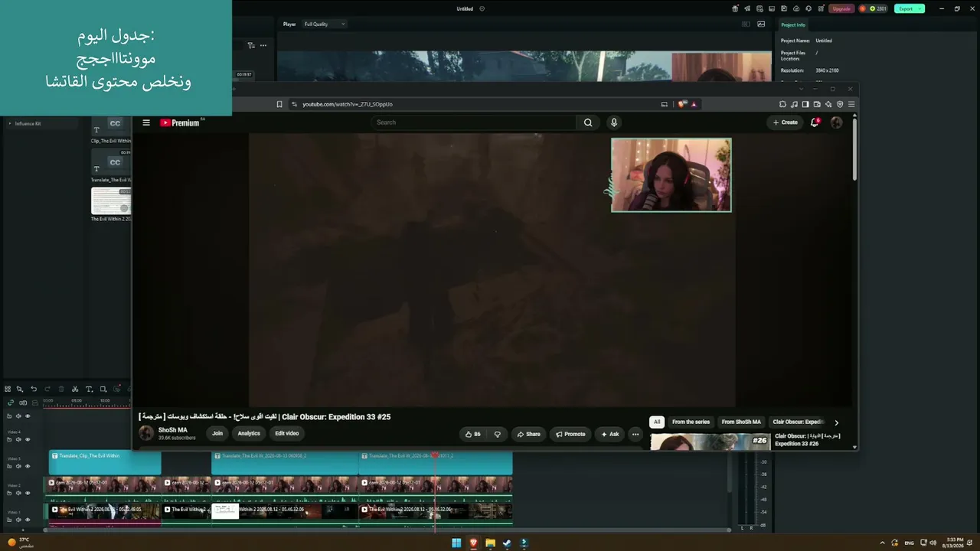Image resolution: width=980 pixels, height=551 pixels.
Task: Hide the Video 1 track with eye icon
Action: [28, 520]
